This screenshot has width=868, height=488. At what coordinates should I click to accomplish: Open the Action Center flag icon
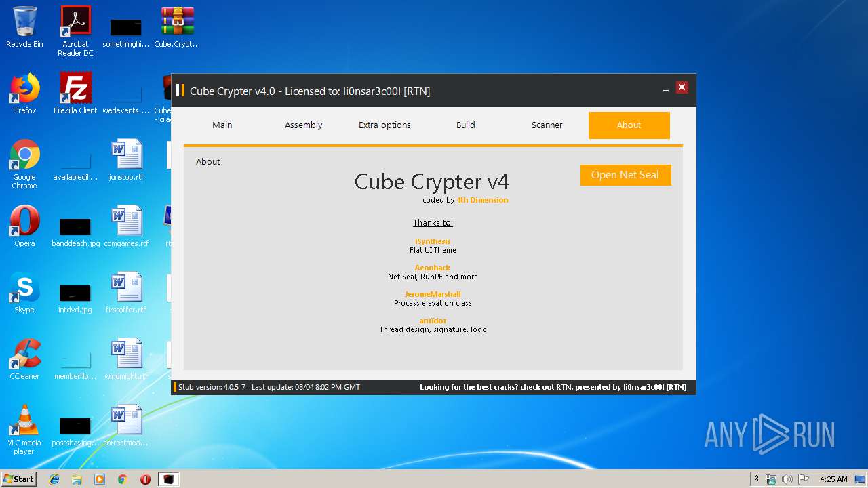pos(804,479)
